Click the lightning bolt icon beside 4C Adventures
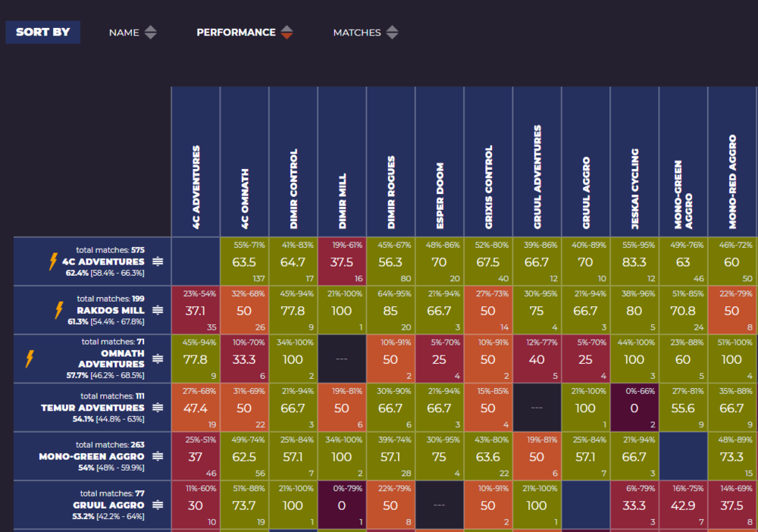The height and width of the screenshot is (532, 758). click(53, 261)
